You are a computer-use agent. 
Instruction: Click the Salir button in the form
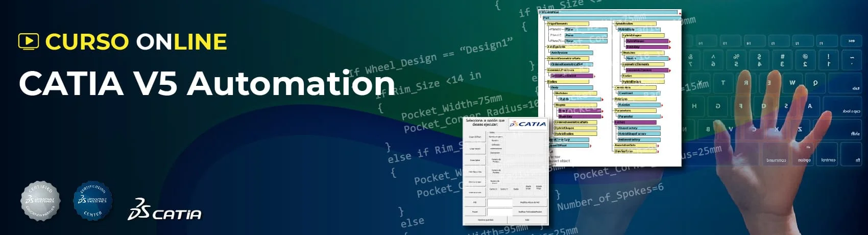[527, 220]
